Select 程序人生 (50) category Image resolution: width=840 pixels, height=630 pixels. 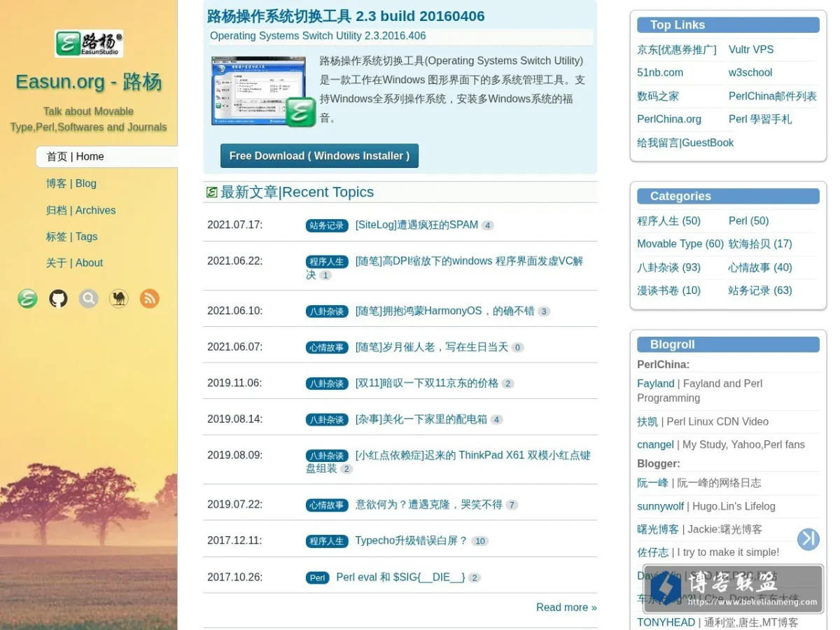[x=668, y=221]
